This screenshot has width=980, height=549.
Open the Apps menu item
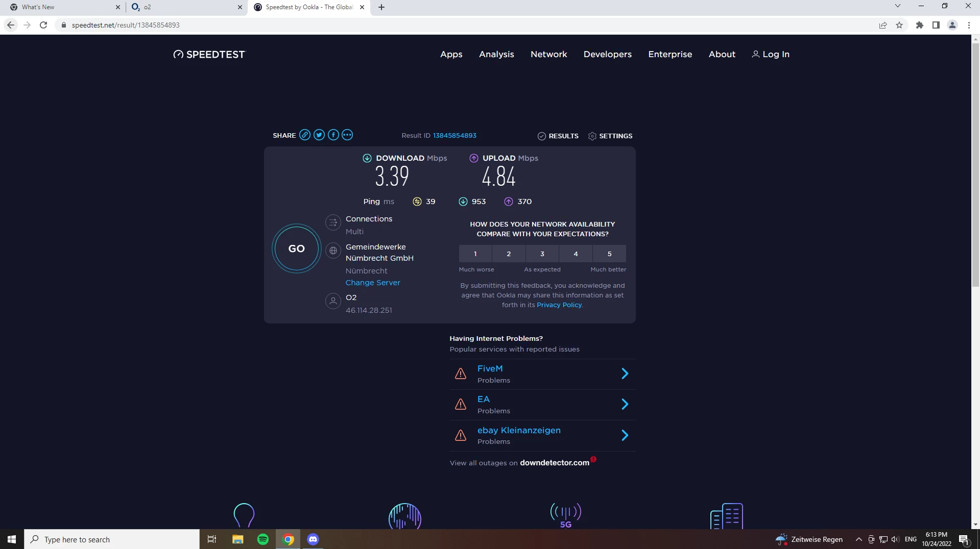[451, 55]
